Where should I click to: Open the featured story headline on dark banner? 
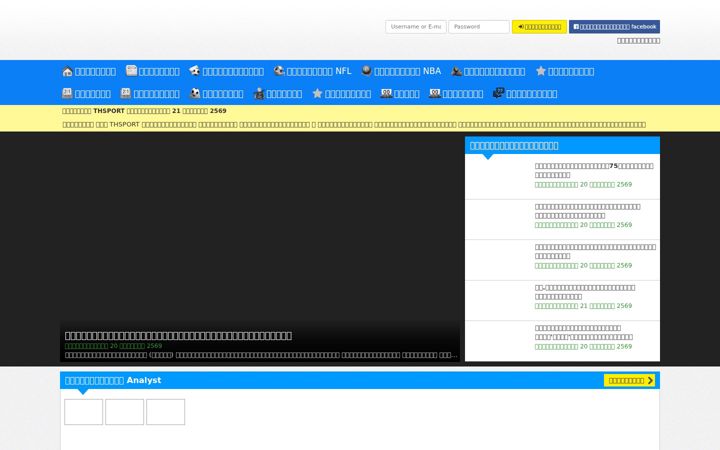click(x=178, y=336)
